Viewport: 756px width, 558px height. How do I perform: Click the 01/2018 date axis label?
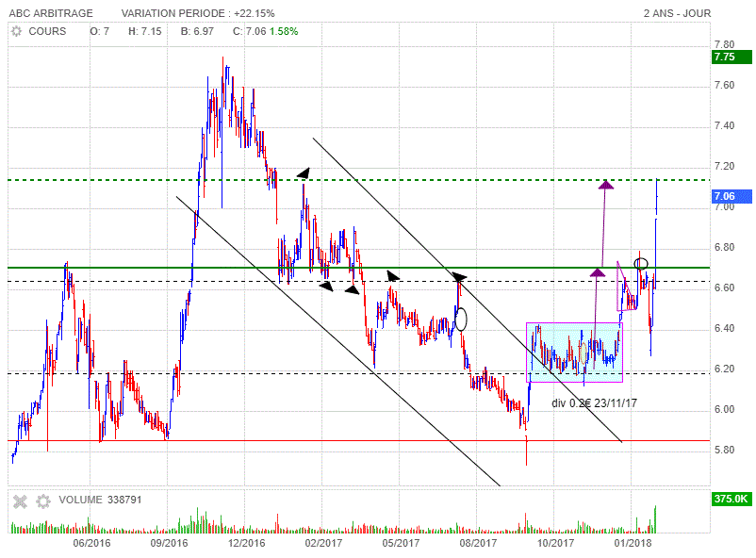[x=633, y=543]
